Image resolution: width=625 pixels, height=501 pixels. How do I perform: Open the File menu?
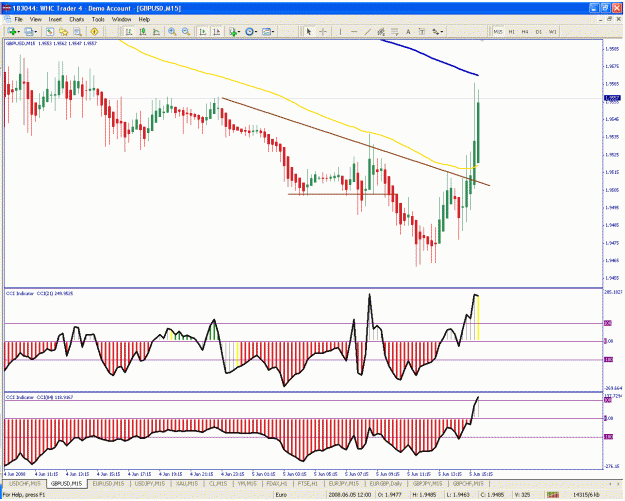tap(19, 19)
